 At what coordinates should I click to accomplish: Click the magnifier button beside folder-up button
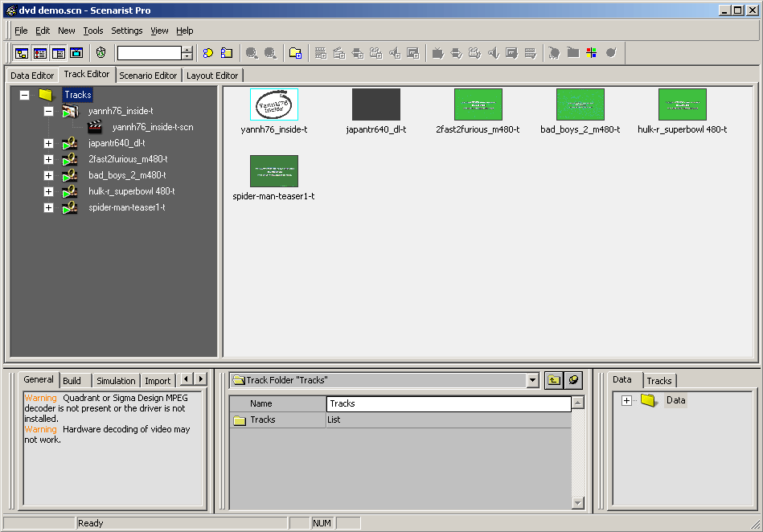(x=573, y=380)
